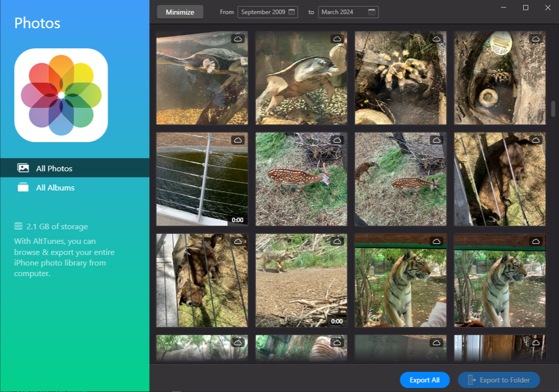
Task: Click cloud icon on hollow log tarantula photo
Action: (535, 39)
